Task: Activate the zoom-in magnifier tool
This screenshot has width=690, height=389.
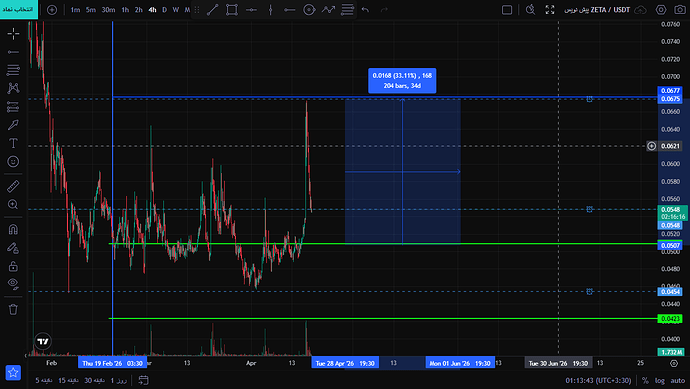Action: [13, 205]
